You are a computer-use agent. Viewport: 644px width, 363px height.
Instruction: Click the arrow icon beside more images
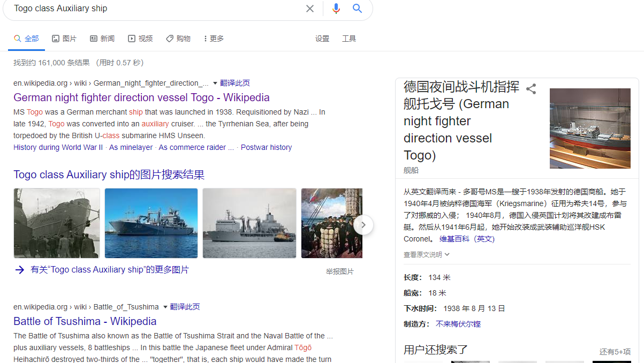(x=20, y=270)
